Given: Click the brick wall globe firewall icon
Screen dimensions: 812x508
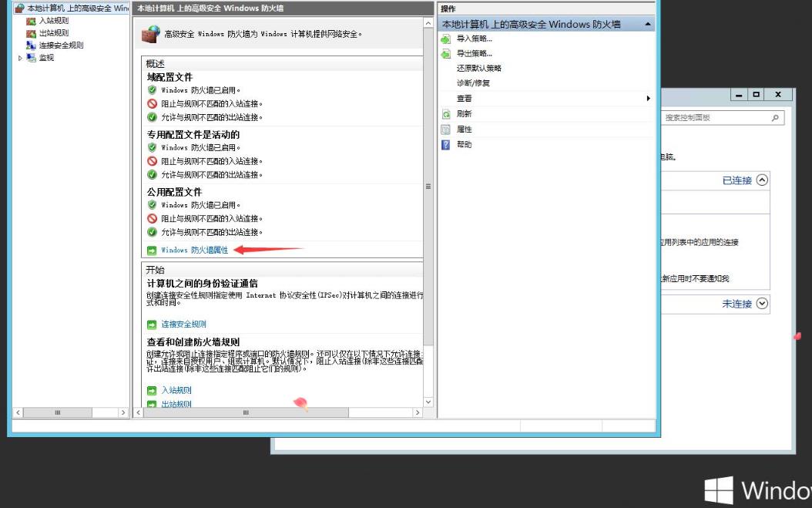Looking at the screenshot, I should [151, 34].
